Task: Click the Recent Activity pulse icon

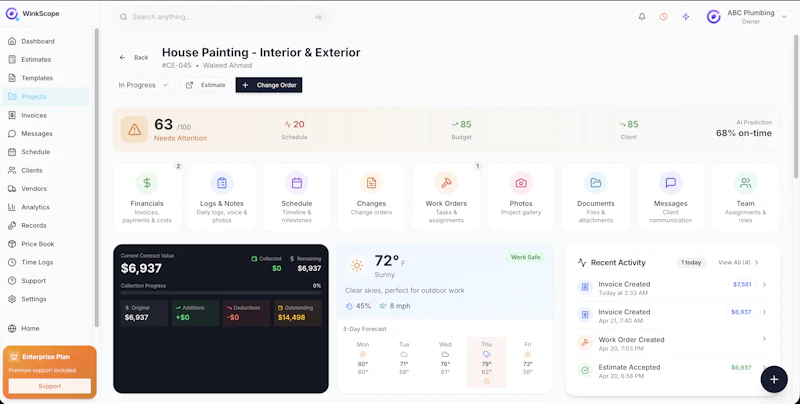Action: pos(582,263)
